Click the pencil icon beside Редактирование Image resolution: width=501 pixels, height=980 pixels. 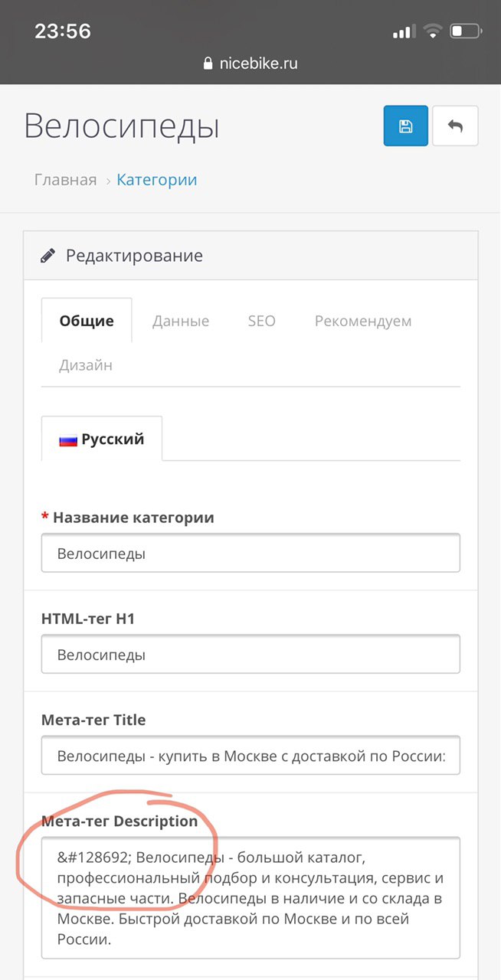coord(48,255)
